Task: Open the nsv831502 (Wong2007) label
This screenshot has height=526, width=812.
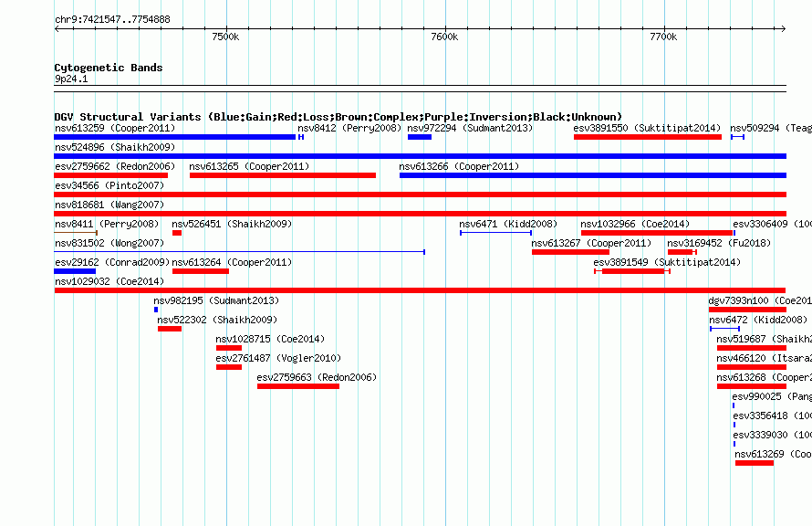Action: (x=109, y=243)
